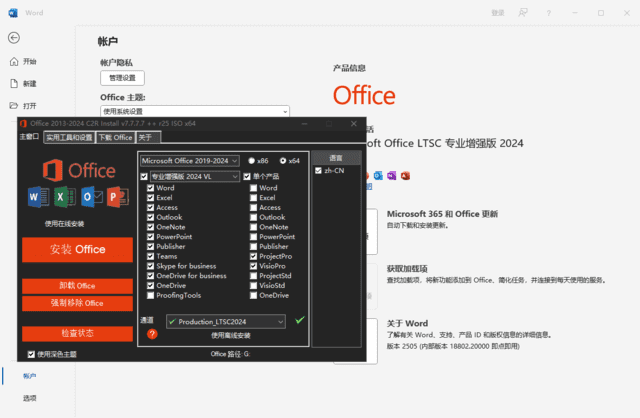
Task: Click the 使用在线安装 text in installer
Action: [x=64, y=224]
